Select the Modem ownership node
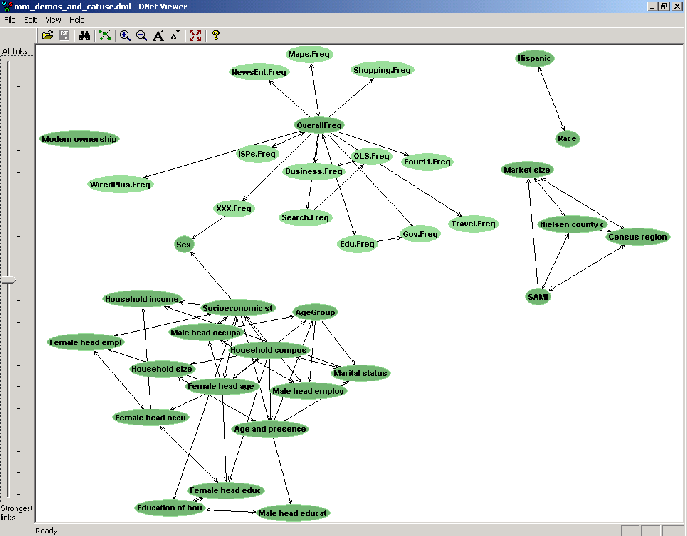Viewport: 687px width, 536px height. tap(79, 139)
